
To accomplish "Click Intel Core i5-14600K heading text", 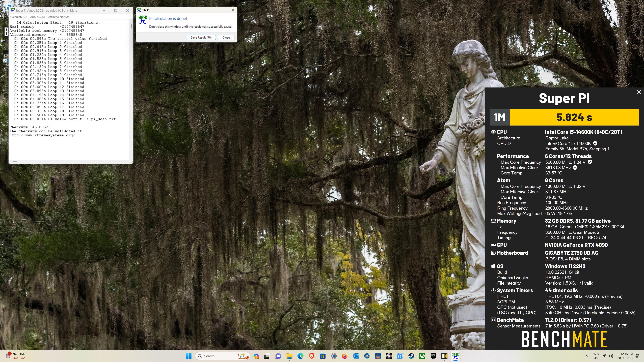I will (583, 132).
